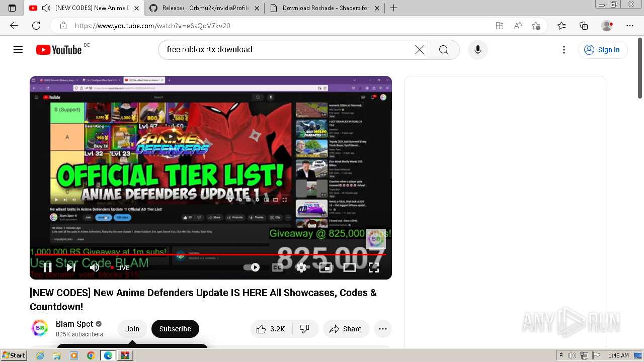This screenshot has width=644, height=362.
Task: Open tab actions menu
Action: pos(12,8)
